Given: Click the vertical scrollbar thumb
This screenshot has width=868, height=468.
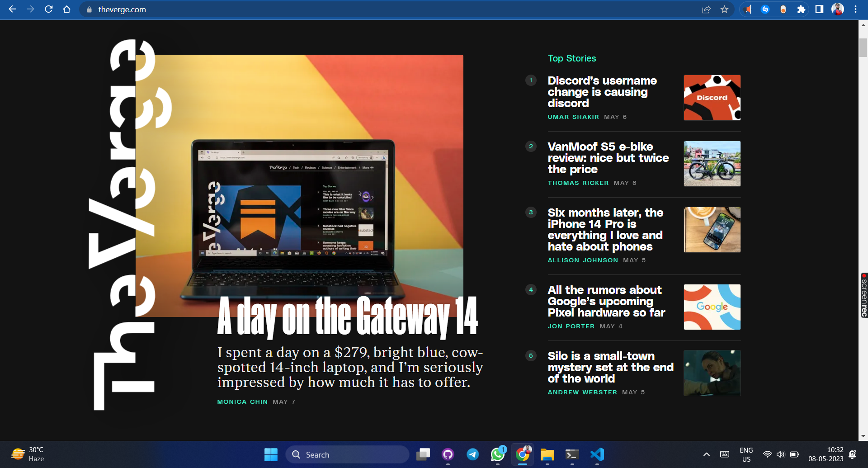Looking at the screenshot, I should pyautogui.click(x=863, y=48).
